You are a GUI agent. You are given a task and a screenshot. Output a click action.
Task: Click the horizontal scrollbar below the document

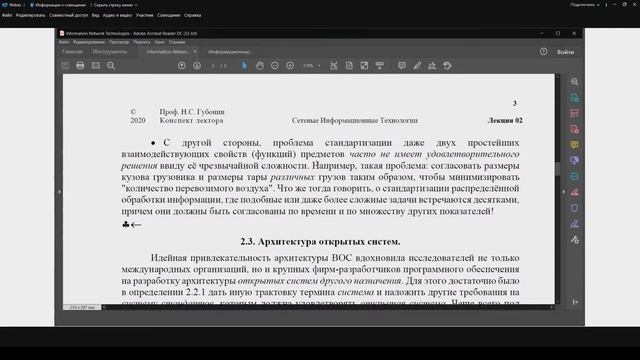[327, 307]
